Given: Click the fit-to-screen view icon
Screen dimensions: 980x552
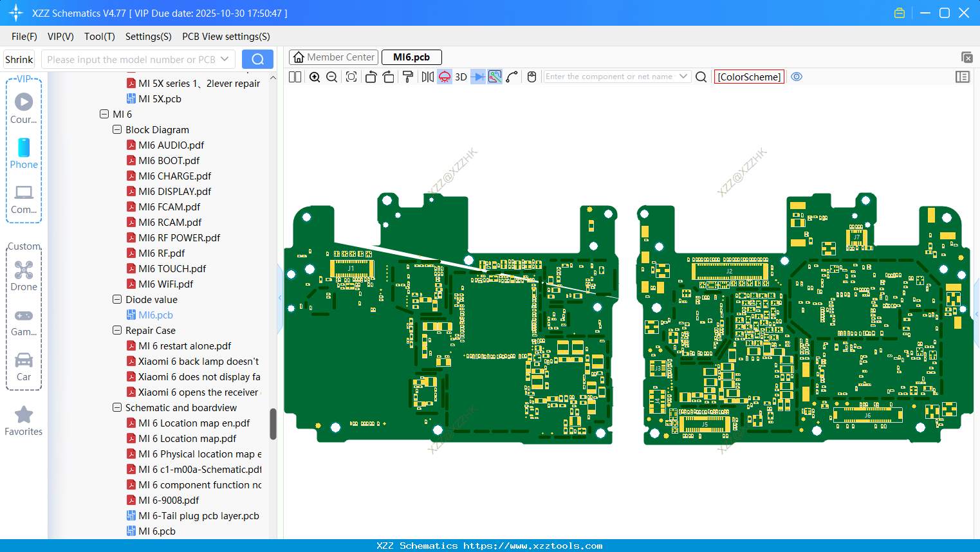Looking at the screenshot, I should click(x=351, y=77).
